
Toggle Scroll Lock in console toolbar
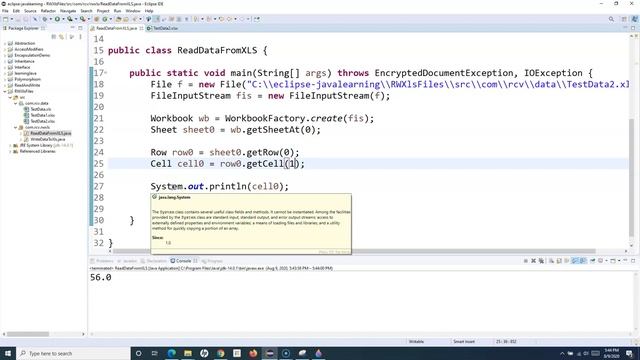pyautogui.click(x=559, y=261)
